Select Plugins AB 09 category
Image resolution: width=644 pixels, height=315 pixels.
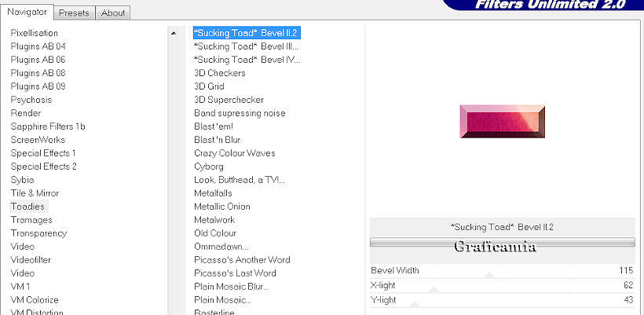click(38, 86)
